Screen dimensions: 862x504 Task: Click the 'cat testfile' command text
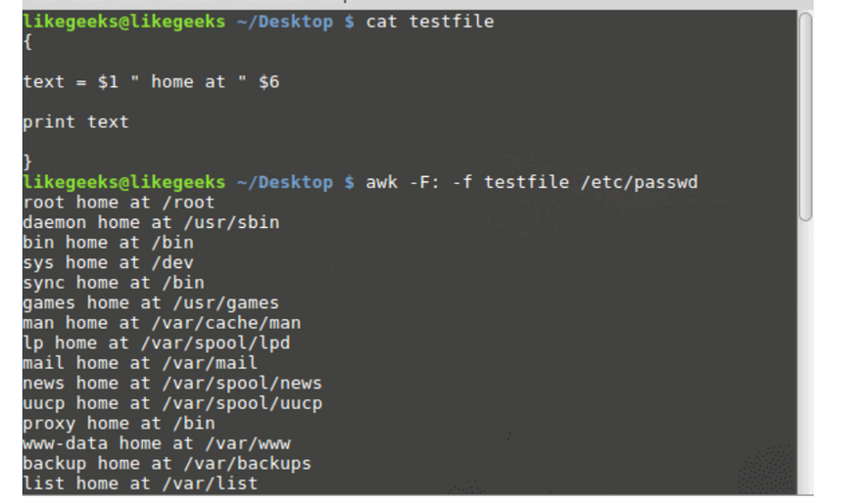coord(429,22)
